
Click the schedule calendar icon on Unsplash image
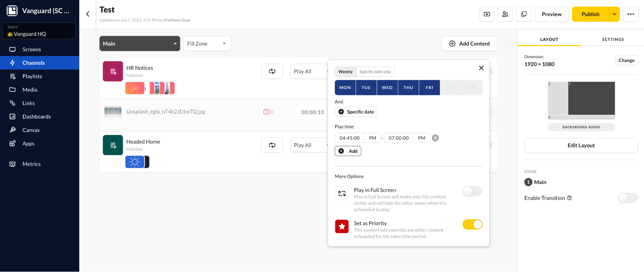pos(266,112)
